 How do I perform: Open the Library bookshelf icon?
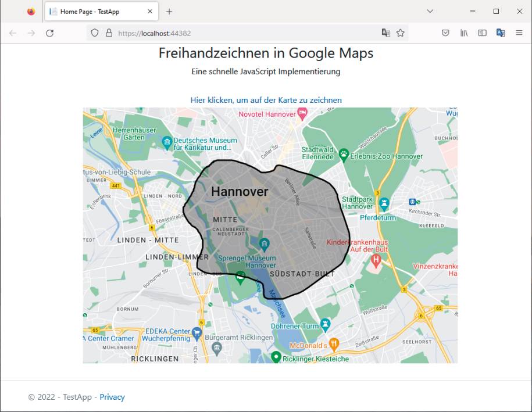pyautogui.click(x=464, y=33)
